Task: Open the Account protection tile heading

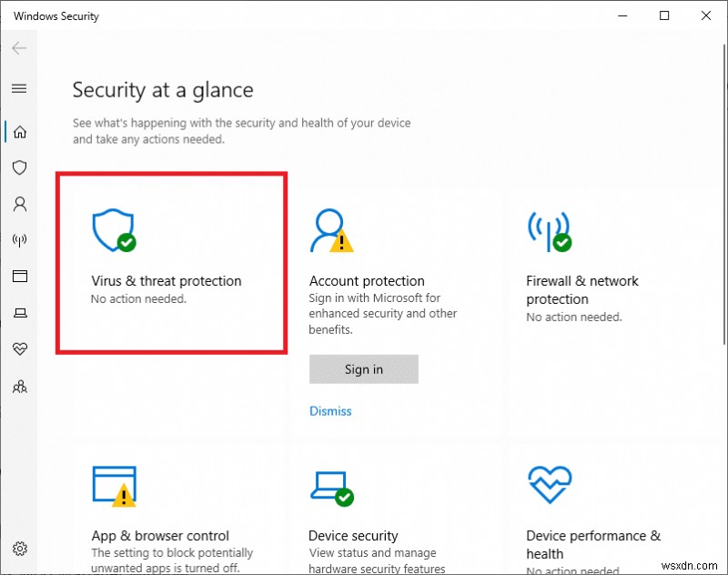Action: pyautogui.click(x=367, y=281)
